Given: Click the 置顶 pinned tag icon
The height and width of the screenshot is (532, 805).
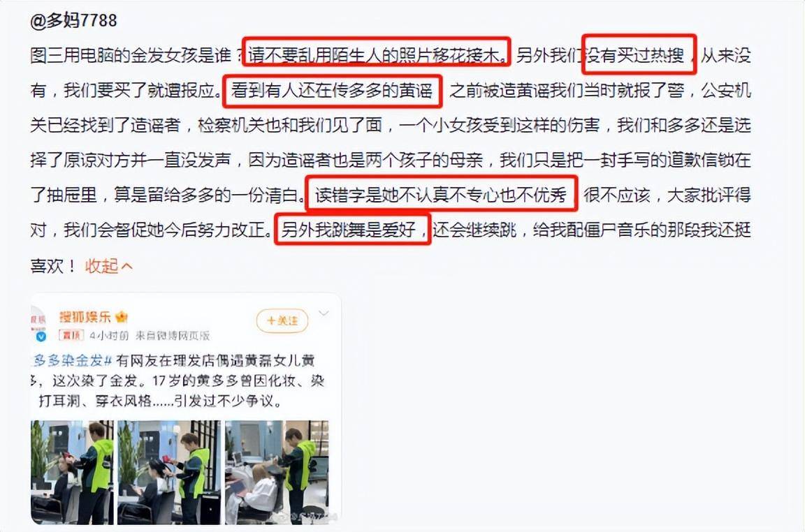Looking at the screenshot, I should tap(71, 336).
